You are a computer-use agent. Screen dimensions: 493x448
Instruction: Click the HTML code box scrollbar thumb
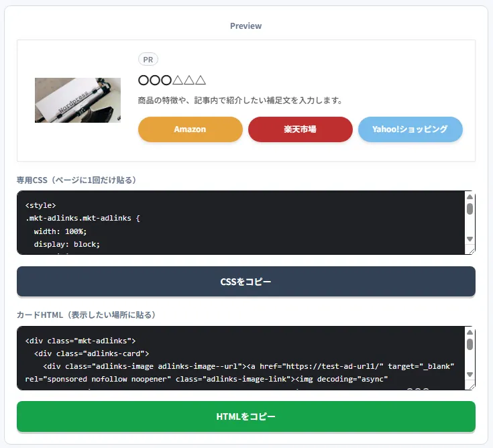click(470, 344)
